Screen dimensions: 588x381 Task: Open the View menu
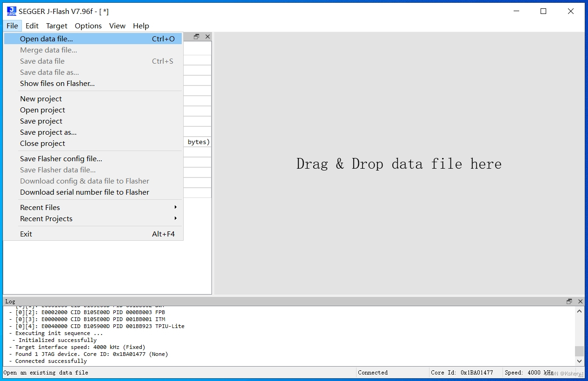[117, 26]
